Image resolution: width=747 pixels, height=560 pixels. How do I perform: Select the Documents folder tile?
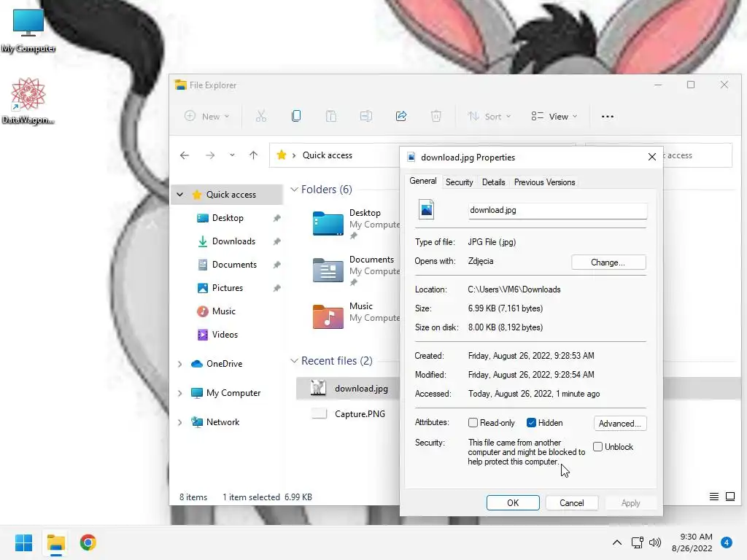click(355, 270)
